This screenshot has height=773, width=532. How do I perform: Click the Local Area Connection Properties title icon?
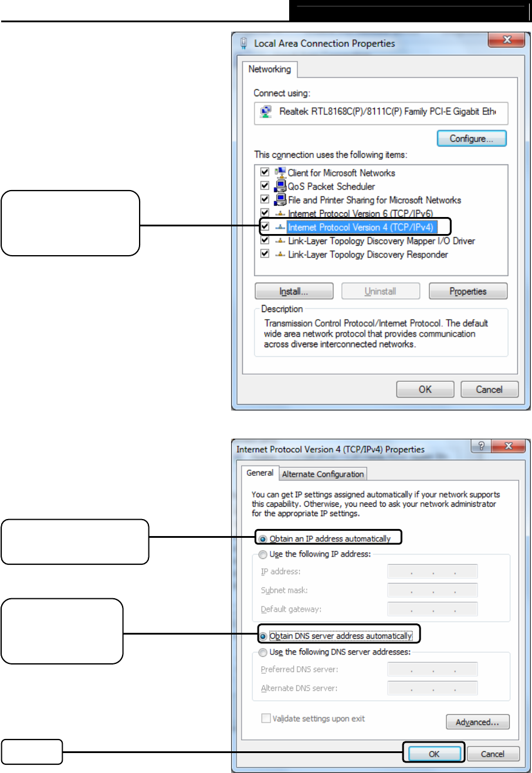[x=245, y=43]
